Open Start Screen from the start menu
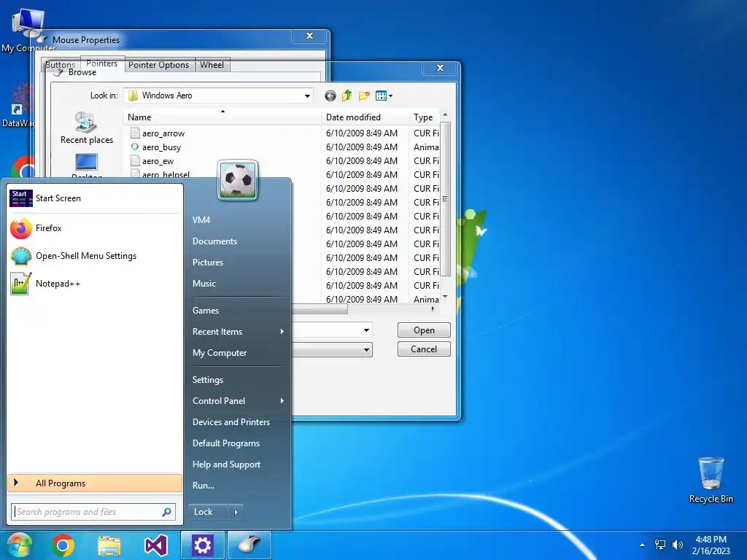The image size is (747, 560). [94, 198]
